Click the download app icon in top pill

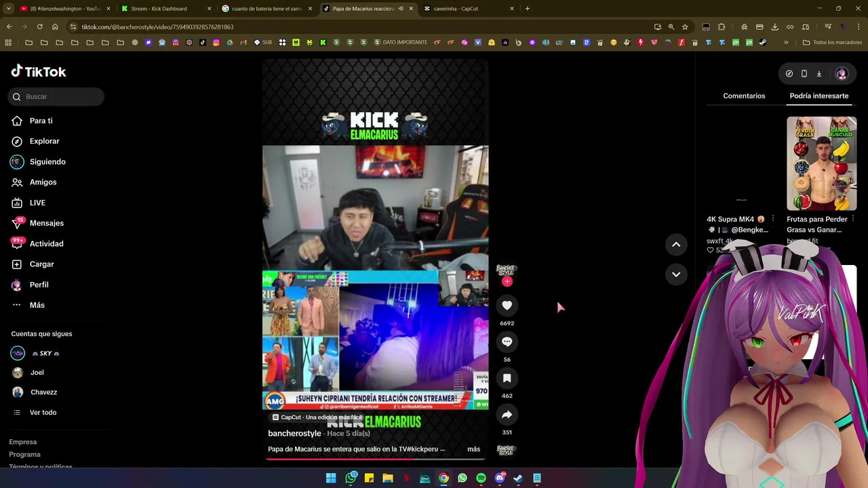tap(818, 74)
